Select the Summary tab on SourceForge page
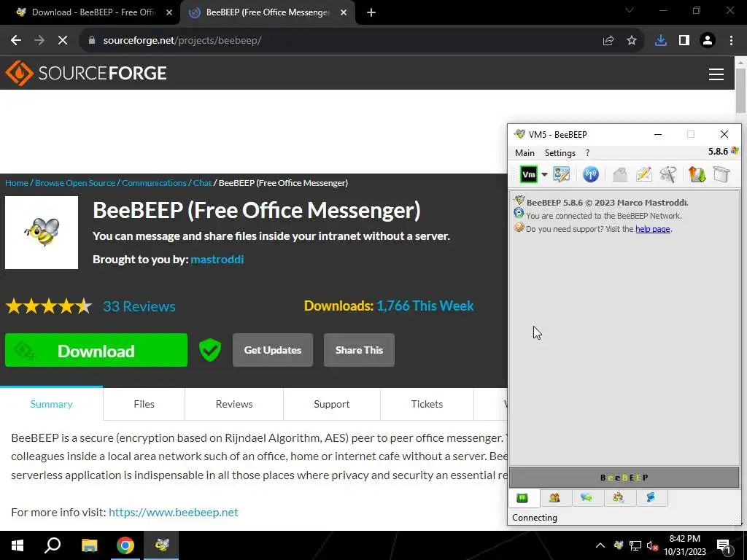Screen dimensions: 747x560 [x=52, y=404]
